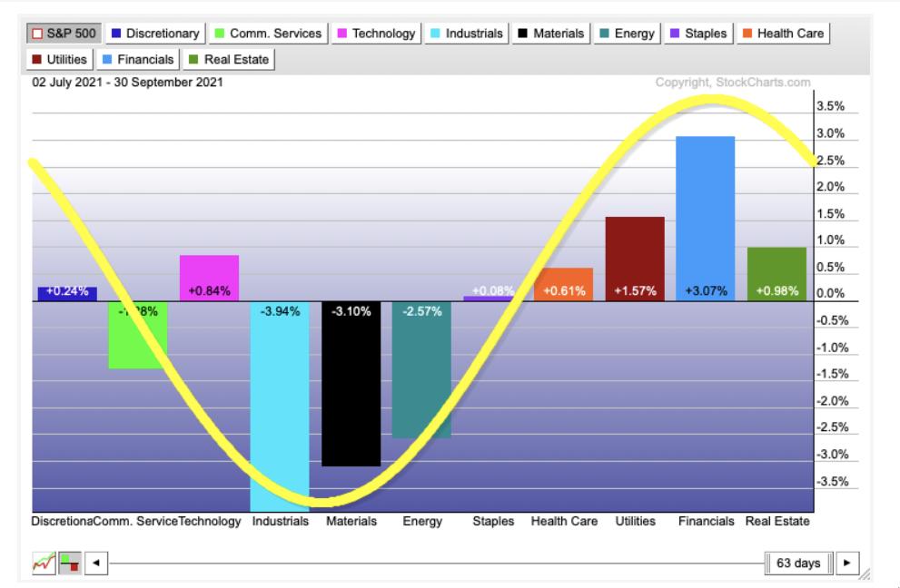This screenshot has width=900, height=588.
Task: Switch to line chart view icon
Action: pos(43,563)
